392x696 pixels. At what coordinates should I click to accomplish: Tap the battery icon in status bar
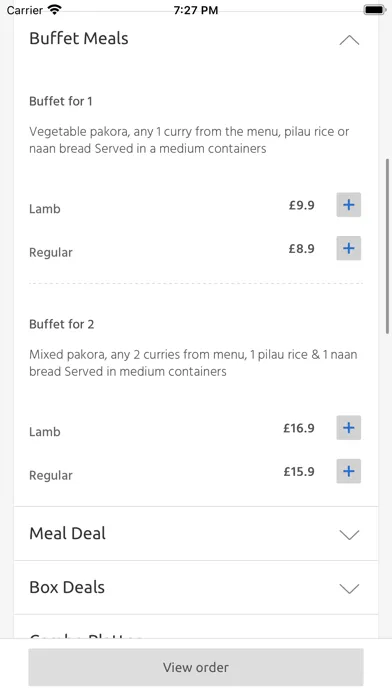tap(374, 9)
